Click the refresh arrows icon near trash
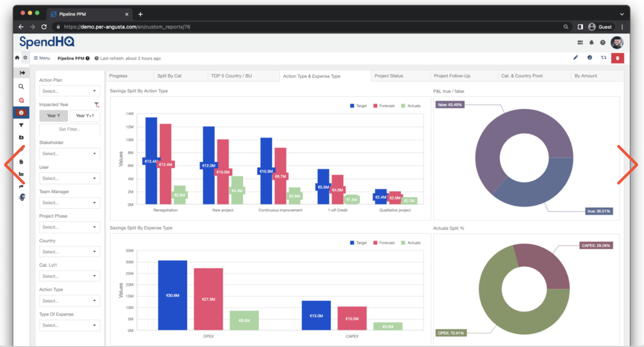 click(603, 58)
